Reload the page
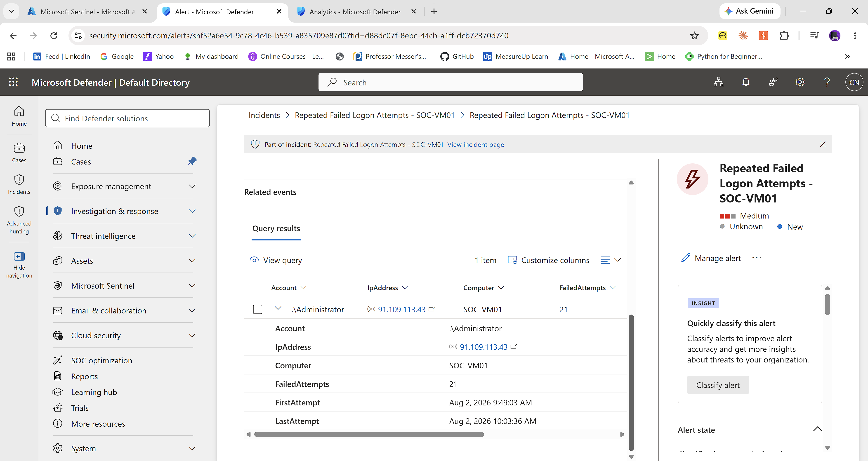Viewport: 868px width, 461px height. pyautogui.click(x=54, y=35)
